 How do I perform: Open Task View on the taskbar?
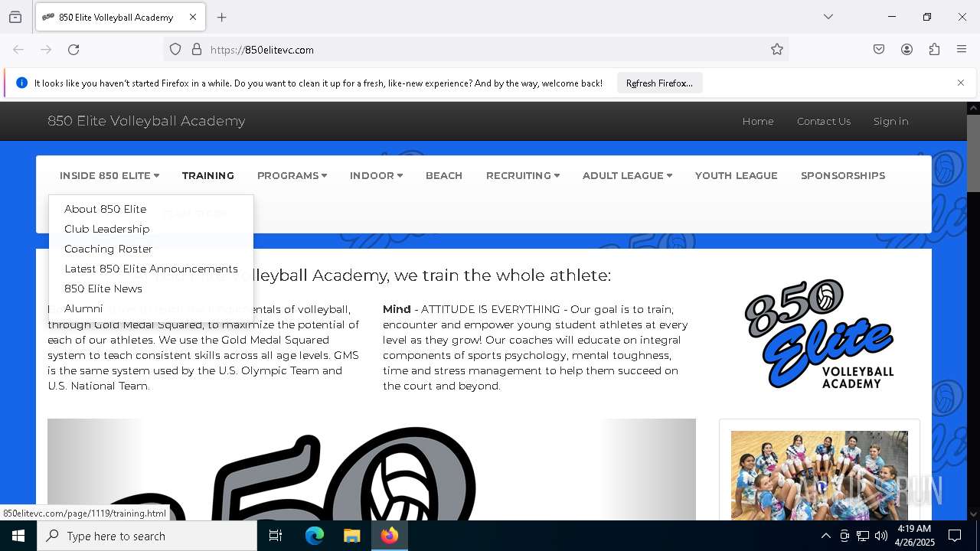276,536
